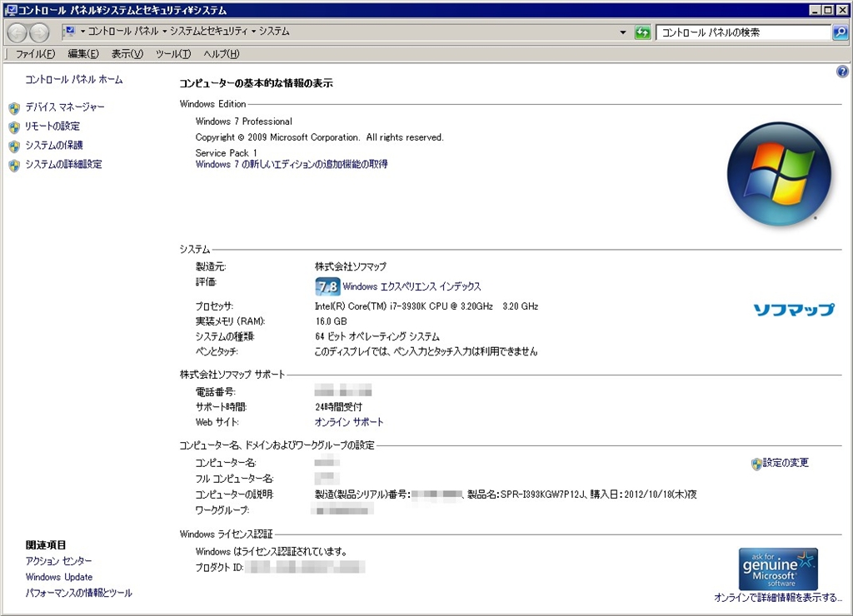Click the forward navigation arrow button
Image resolution: width=853 pixels, height=616 pixels.
[x=39, y=32]
